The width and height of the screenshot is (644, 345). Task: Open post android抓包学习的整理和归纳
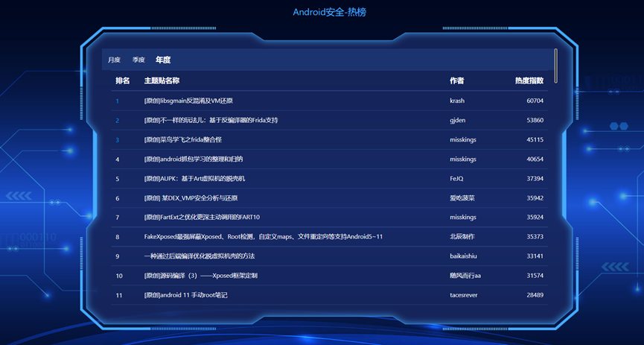(x=193, y=159)
